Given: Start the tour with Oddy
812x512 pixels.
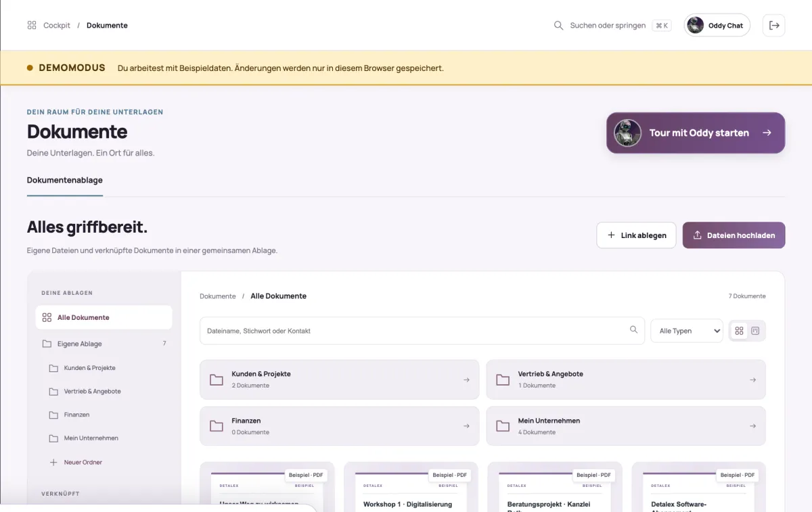Looking at the screenshot, I should click(x=696, y=133).
